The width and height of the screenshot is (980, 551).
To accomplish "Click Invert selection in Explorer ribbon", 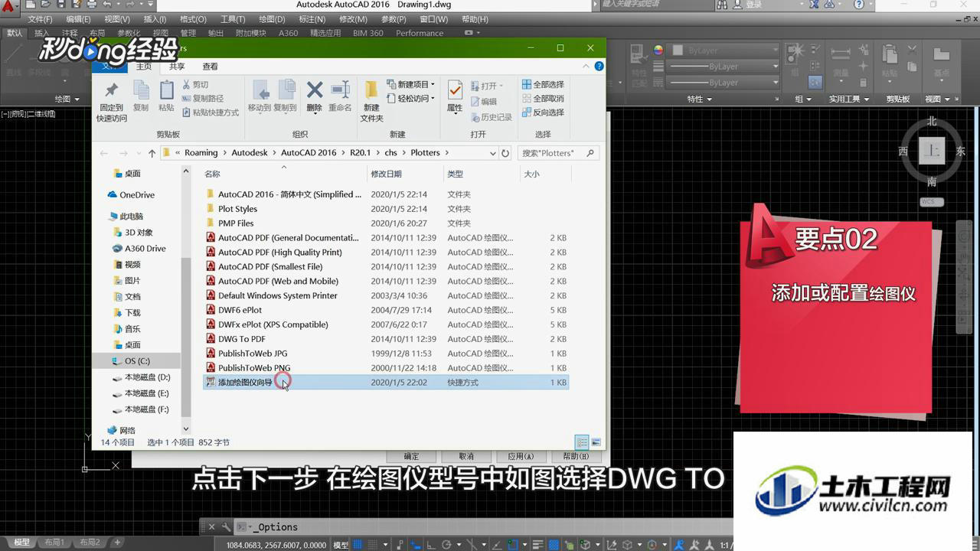I will pos(543,112).
